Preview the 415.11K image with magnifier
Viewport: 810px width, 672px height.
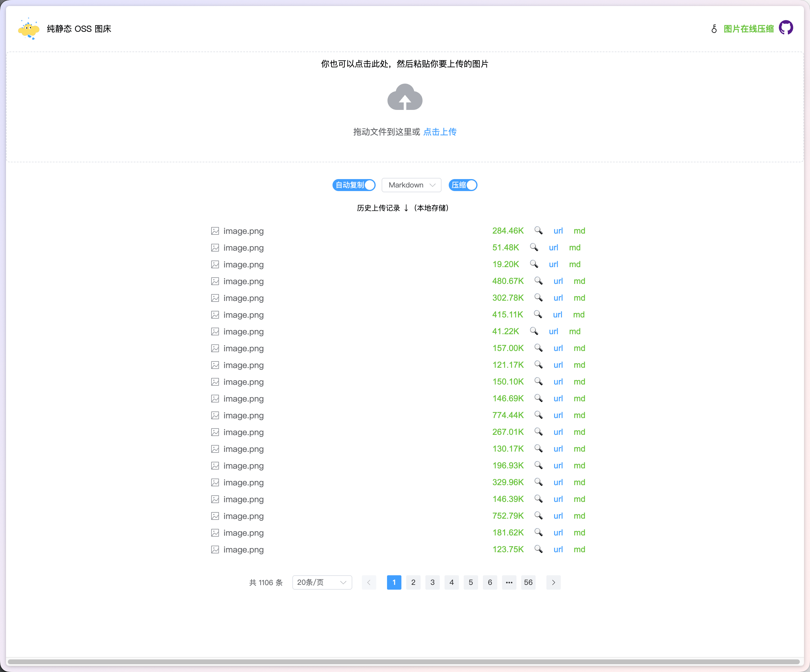[x=538, y=315]
